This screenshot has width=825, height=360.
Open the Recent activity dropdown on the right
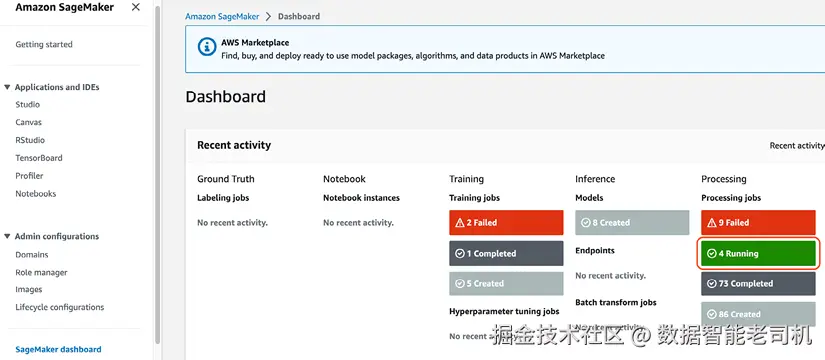pos(797,145)
